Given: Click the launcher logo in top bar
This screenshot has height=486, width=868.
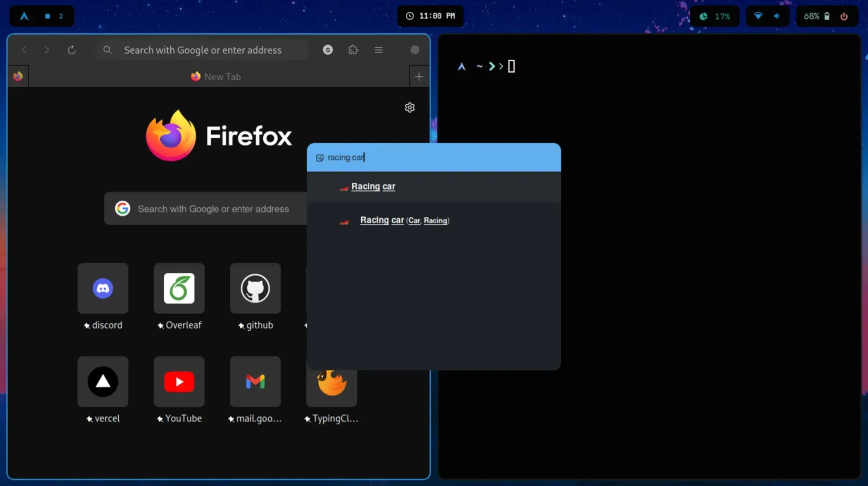Looking at the screenshot, I should coord(24,16).
